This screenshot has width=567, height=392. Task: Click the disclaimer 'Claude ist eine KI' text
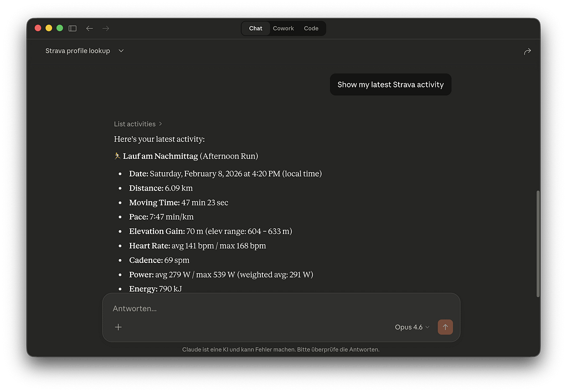click(x=281, y=349)
